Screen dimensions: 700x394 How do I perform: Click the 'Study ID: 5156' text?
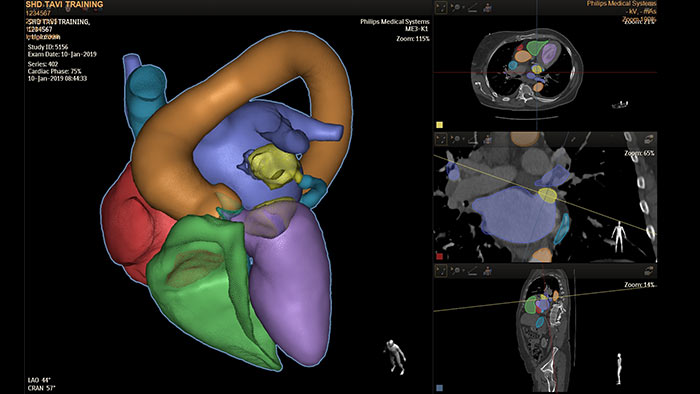click(48, 47)
